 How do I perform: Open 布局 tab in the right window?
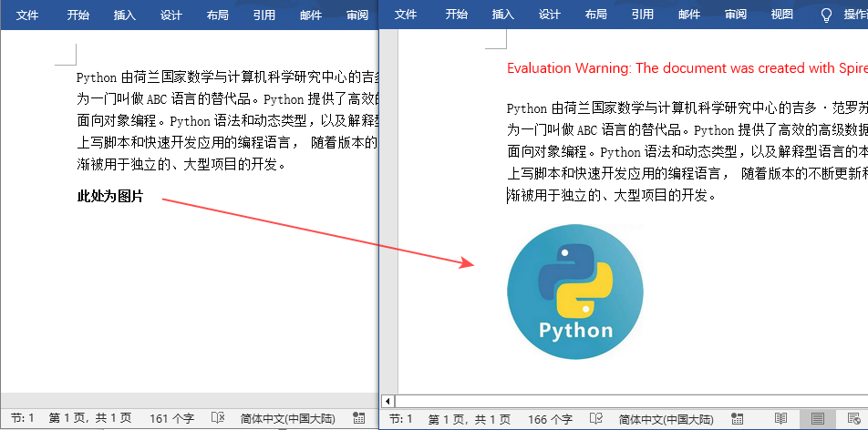click(x=595, y=15)
